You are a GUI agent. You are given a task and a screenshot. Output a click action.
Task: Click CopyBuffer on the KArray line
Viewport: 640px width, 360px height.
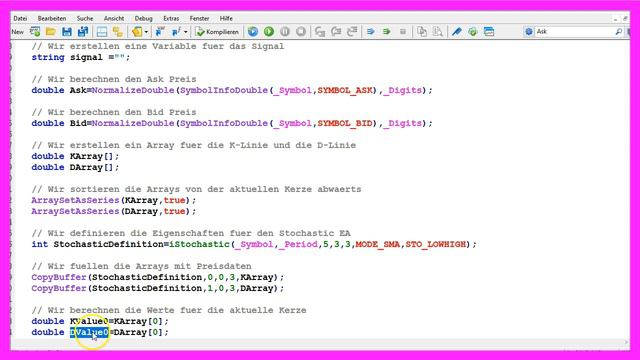(x=59, y=277)
